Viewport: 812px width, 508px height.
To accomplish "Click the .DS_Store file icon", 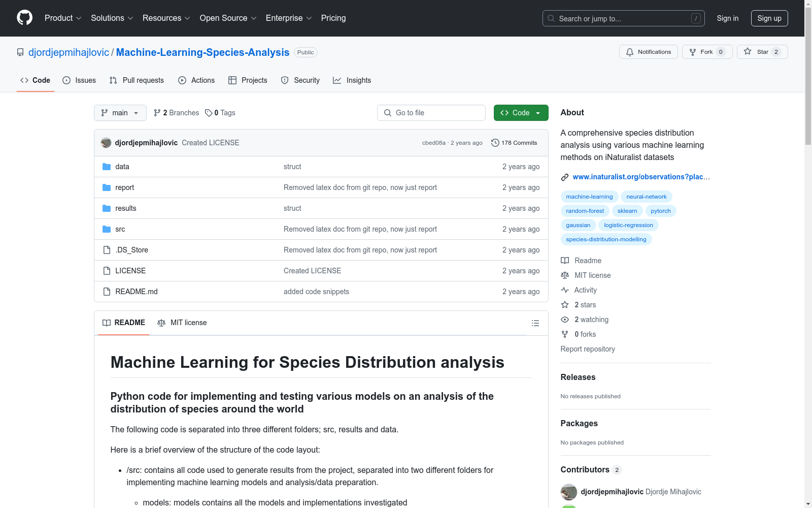I will [x=107, y=250].
